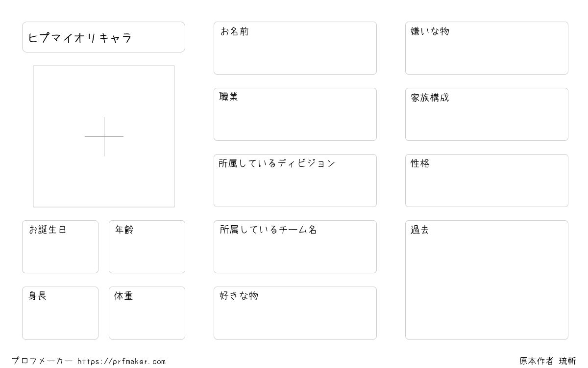
Task: Select the 所属しているチーム名 box
Action: [x=295, y=247]
